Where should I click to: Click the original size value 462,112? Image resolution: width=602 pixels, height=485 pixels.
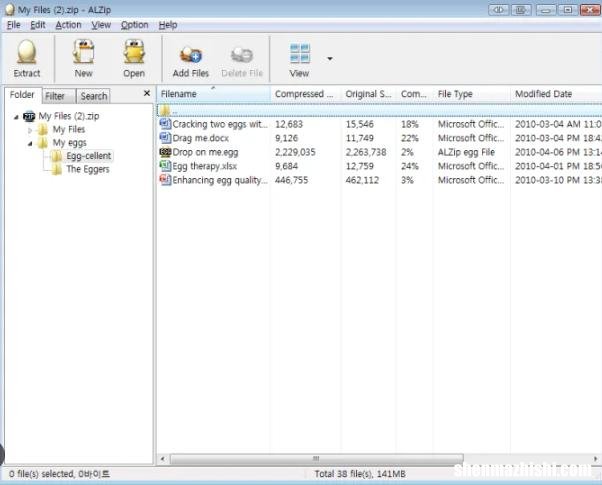[x=362, y=180]
